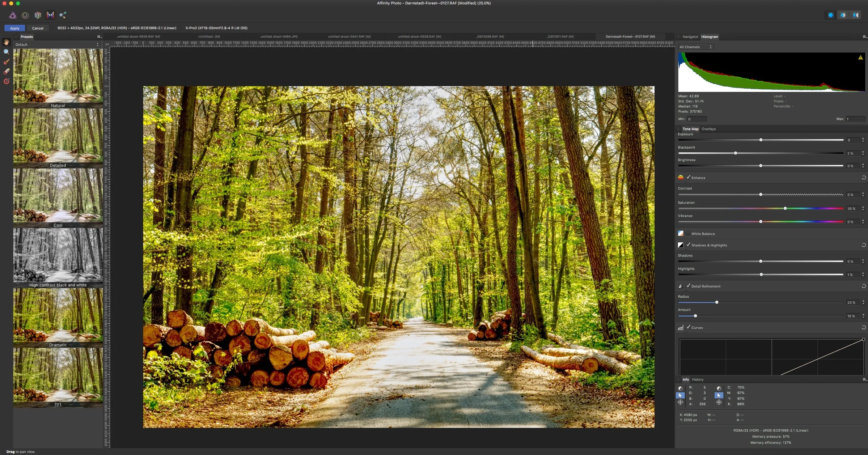
Task: Reset the Enhance section settings
Action: pyautogui.click(x=863, y=178)
